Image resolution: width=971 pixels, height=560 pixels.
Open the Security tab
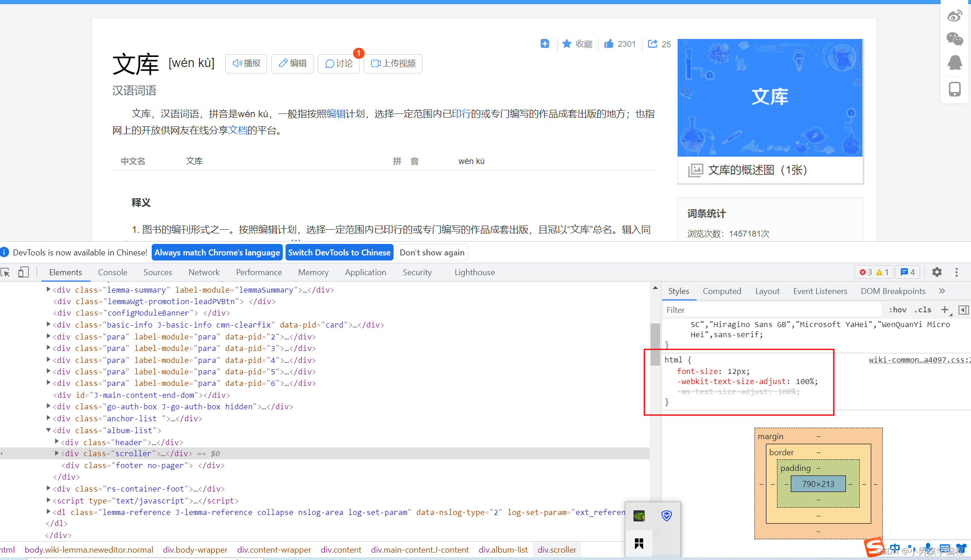click(x=417, y=272)
